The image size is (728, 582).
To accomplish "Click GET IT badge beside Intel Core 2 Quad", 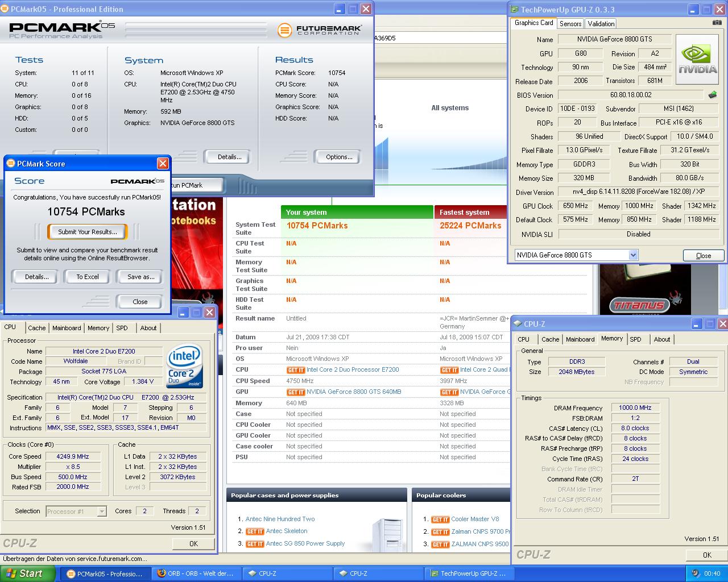I will (449, 370).
